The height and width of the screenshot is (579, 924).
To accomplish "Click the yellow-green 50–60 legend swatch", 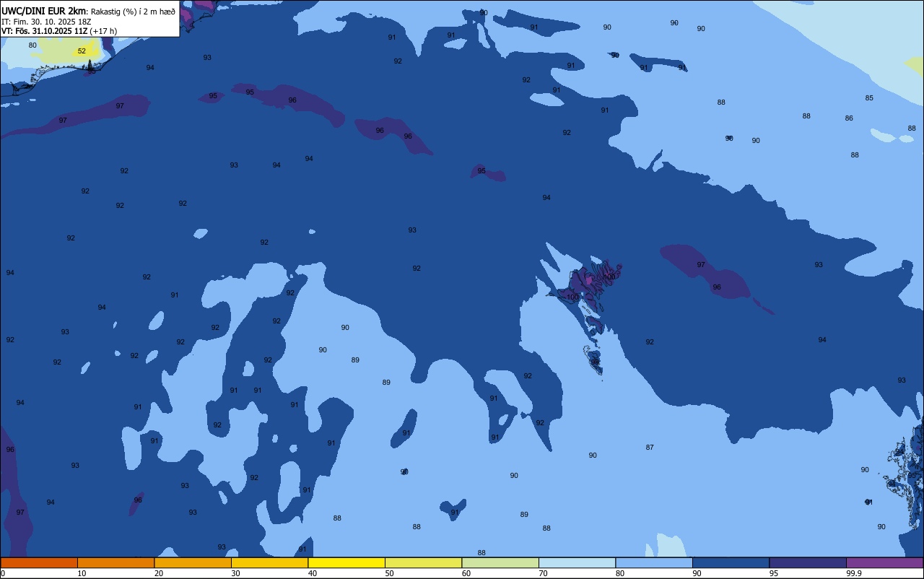I will (423, 562).
